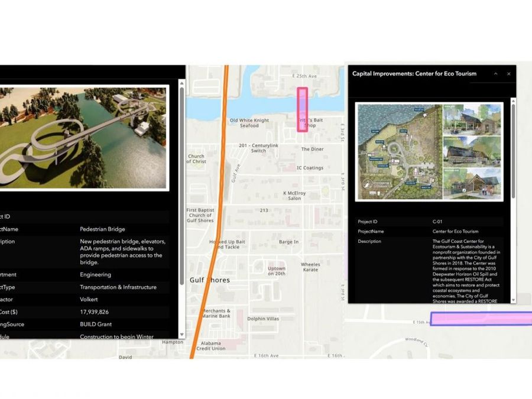This screenshot has height=399, width=532.
Task: Click the Alabama Credit Union map label
Action: [210, 346]
